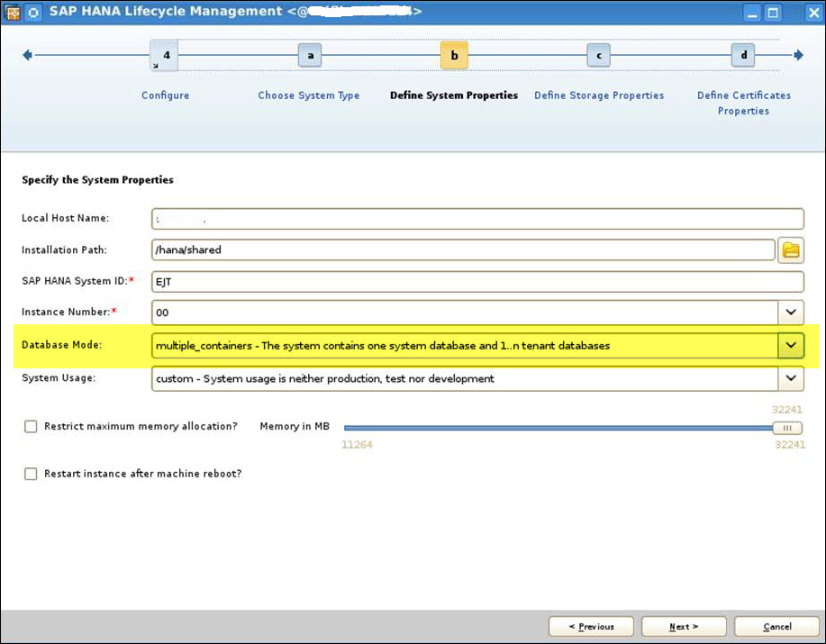
Task: Click the Cancel button
Action: pyautogui.click(x=776, y=626)
